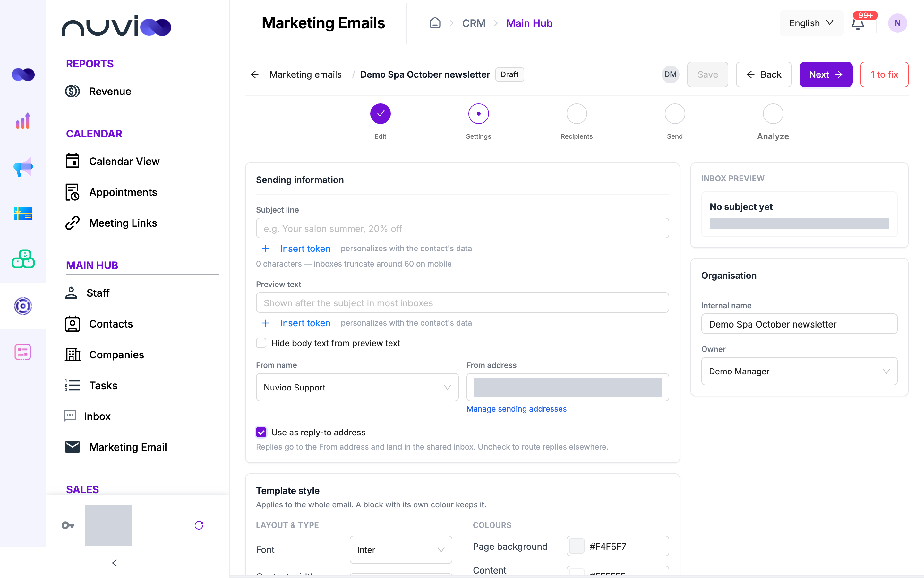Go to home via breadcrumb house icon
The image size is (924, 578).
[x=435, y=23]
